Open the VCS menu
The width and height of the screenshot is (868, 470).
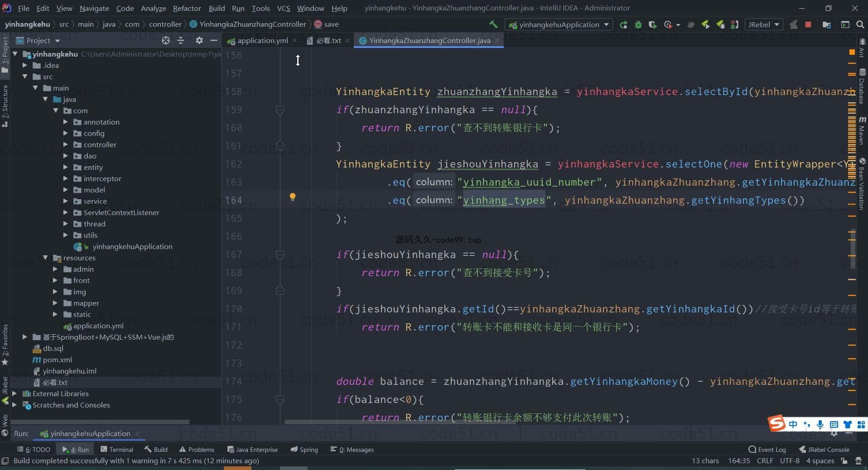284,8
